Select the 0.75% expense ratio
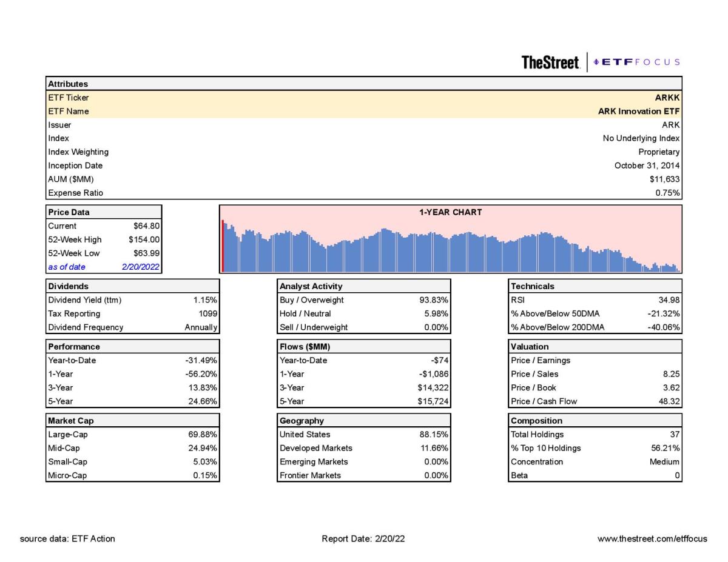 pos(669,193)
